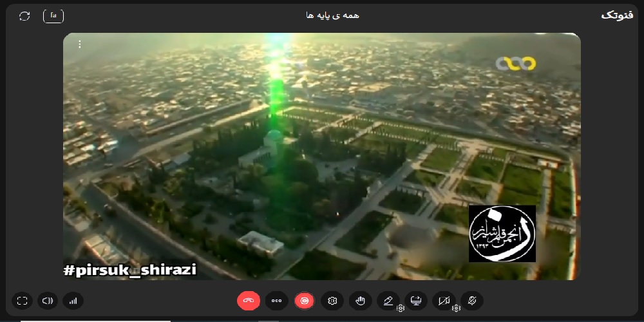644x322 pixels.
Task: Open the three-dots more options button
Action: point(276,301)
